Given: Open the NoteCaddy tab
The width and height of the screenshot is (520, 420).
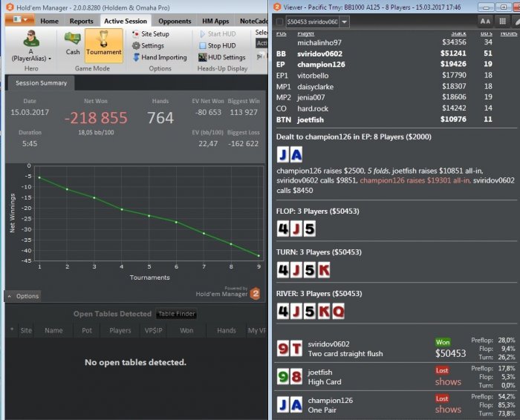Looking at the screenshot, I should point(253,21).
